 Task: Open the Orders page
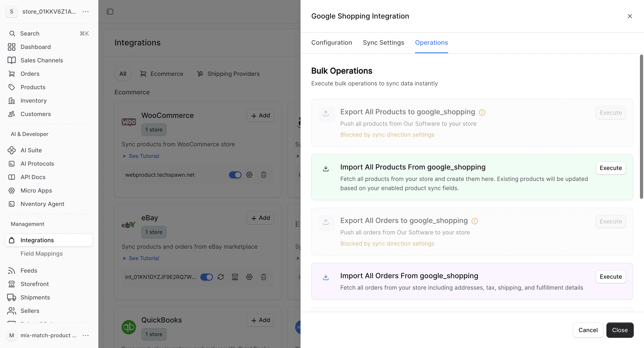[49, 74]
